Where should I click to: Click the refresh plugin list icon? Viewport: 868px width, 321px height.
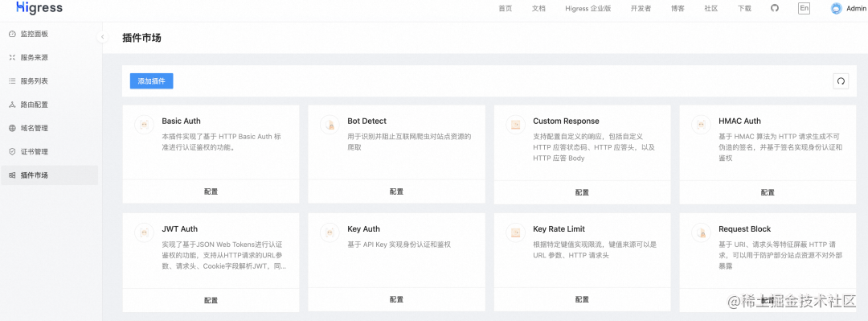point(841,81)
